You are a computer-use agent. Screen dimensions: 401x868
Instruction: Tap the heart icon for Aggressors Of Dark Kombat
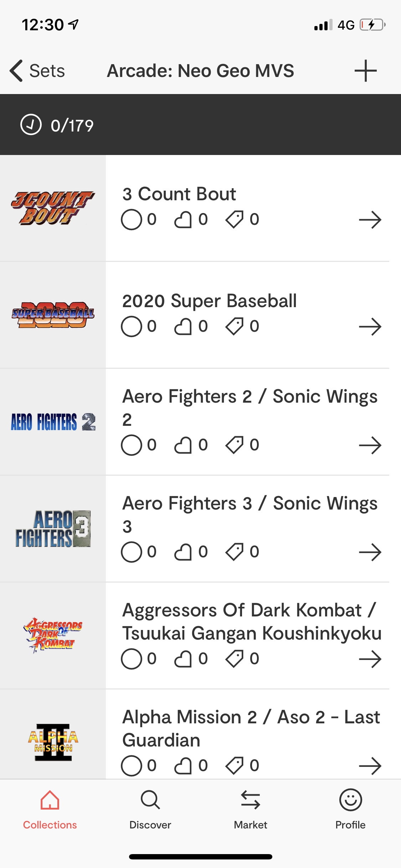[183, 659]
